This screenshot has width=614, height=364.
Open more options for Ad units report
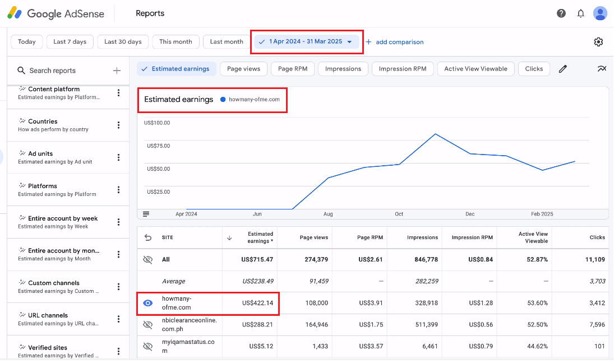point(118,157)
